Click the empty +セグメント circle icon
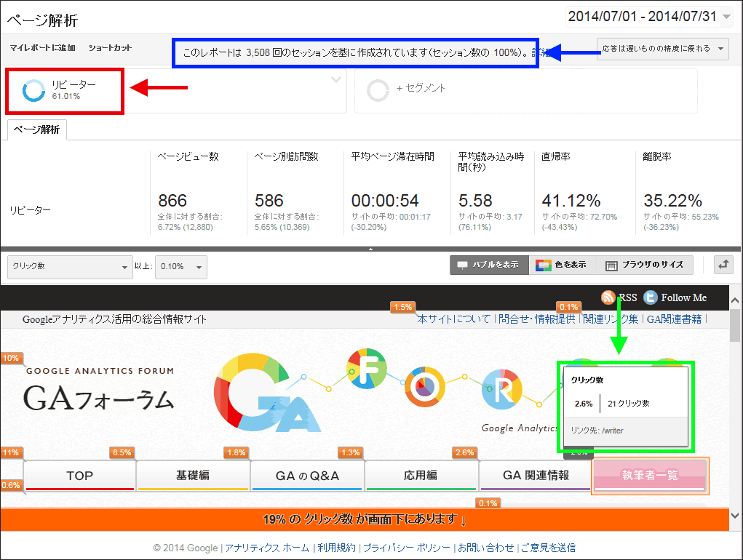This screenshot has width=743, height=560. 378,90
